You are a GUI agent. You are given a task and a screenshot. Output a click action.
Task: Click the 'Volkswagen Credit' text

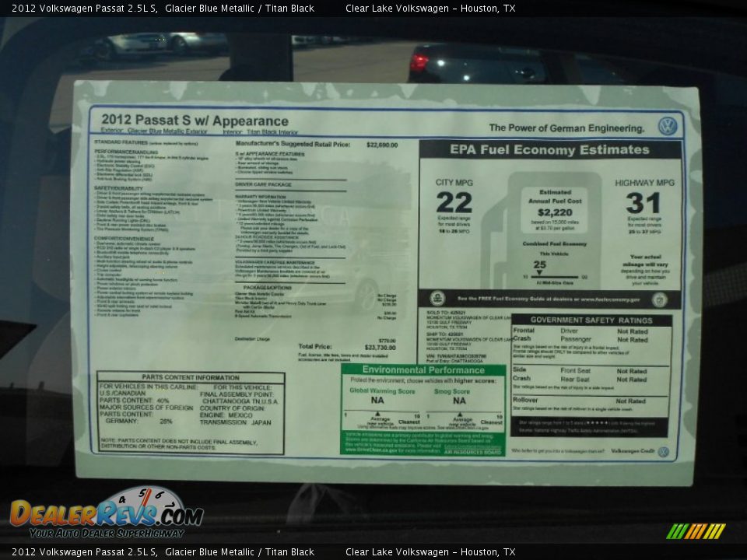coord(633,451)
